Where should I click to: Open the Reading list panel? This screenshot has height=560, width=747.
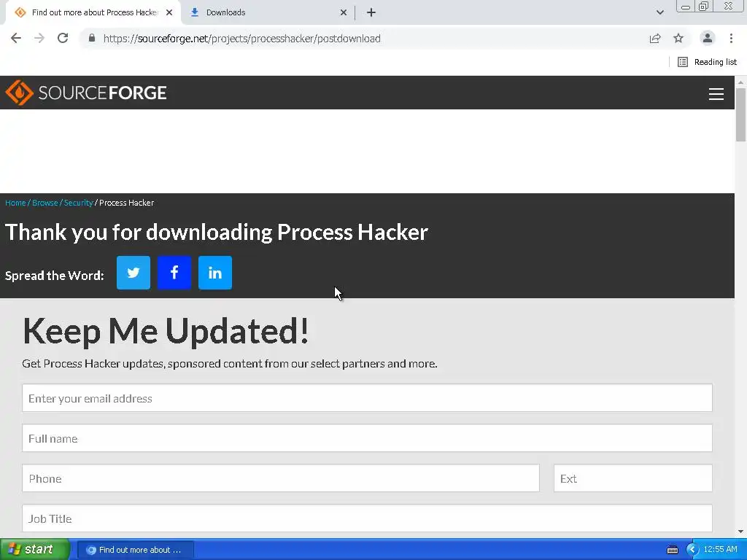[707, 62]
